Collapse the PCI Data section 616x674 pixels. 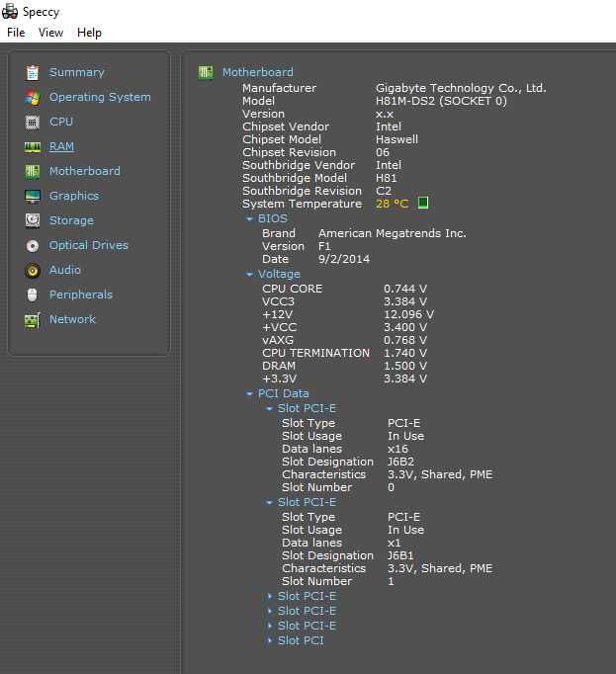pyautogui.click(x=249, y=393)
